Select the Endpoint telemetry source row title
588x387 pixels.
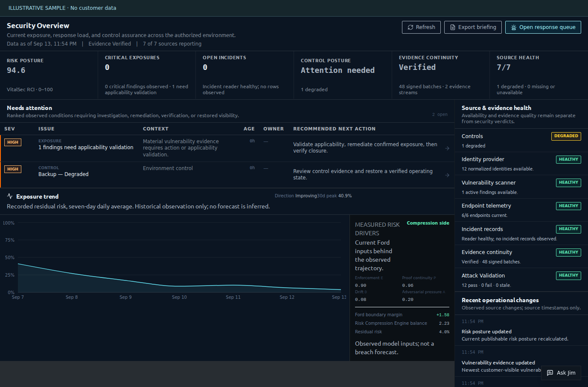pyautogui.click(x=486, y=206)
